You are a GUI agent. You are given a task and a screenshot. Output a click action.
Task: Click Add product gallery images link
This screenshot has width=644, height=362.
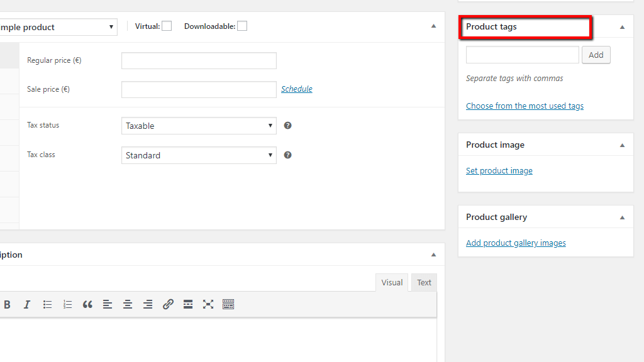click(516, 243)
